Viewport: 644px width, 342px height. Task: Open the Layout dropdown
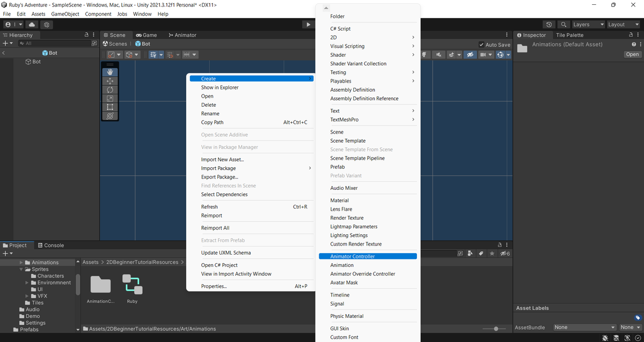pyautogui.click(x=623, y=25)
